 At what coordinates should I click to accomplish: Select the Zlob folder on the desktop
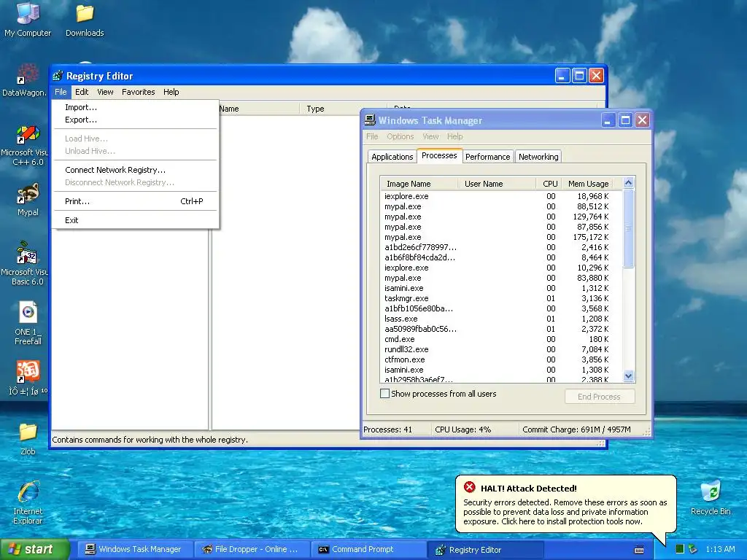click(x=28, y=439)
